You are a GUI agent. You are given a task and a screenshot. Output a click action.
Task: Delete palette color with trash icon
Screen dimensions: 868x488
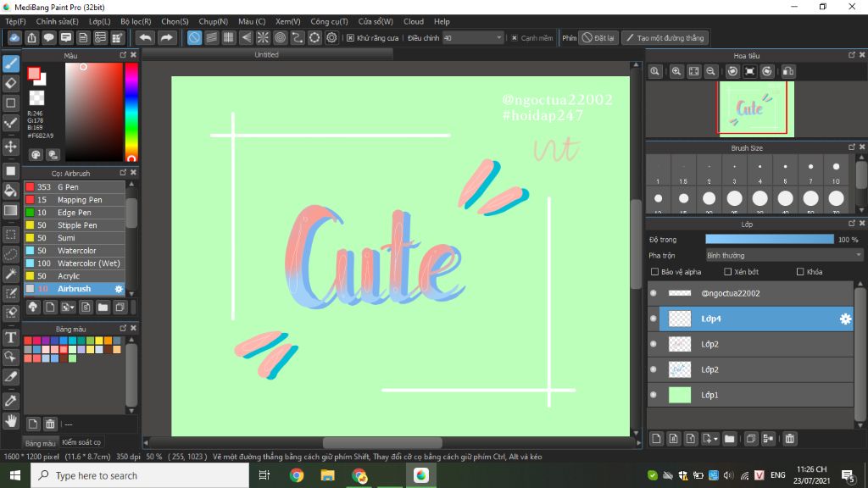(50, 424)
